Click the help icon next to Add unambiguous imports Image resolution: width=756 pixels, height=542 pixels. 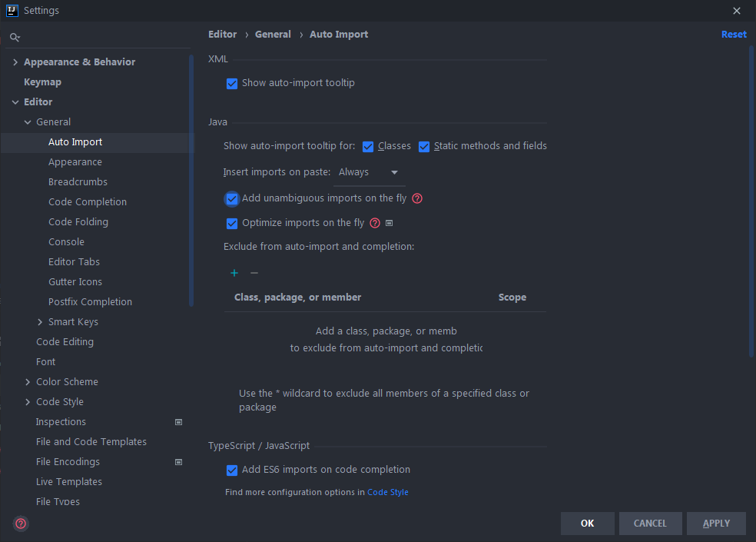click(x=417, y=198)
